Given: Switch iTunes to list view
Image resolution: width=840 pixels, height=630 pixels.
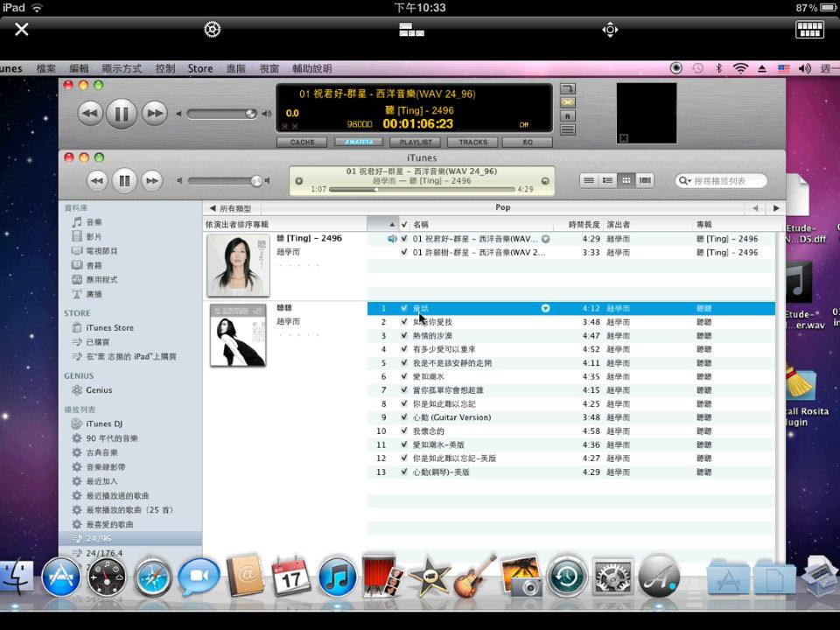Looking at the screenshot, I should pyautogui.click(x=589, y=180).
